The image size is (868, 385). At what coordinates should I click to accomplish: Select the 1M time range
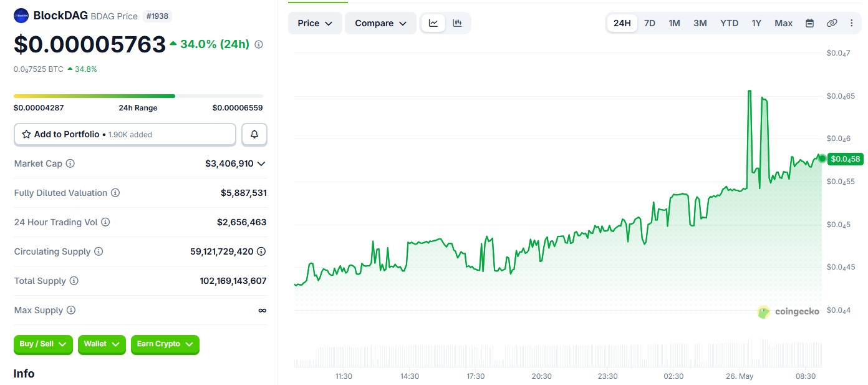pyautogui.click(x=674, y=23)
